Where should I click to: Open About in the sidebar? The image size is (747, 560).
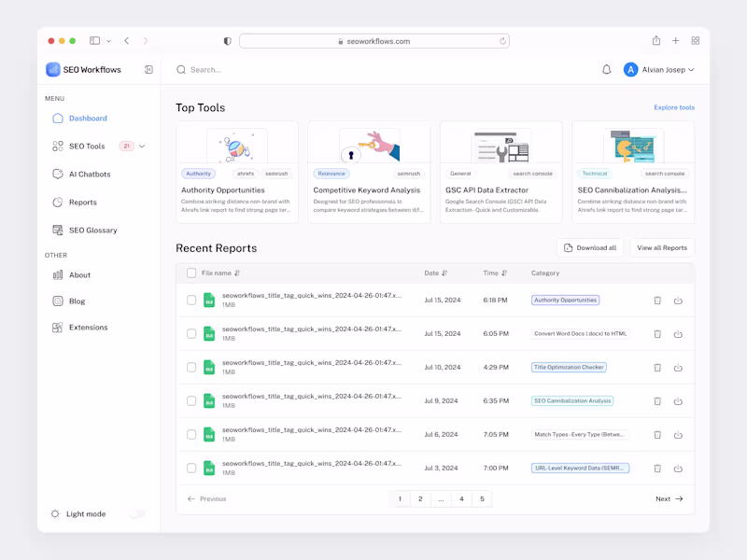(72, 274)
